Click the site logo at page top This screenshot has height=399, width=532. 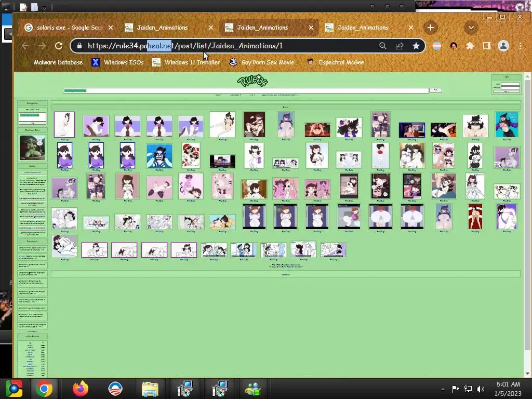tap(253, 81)
